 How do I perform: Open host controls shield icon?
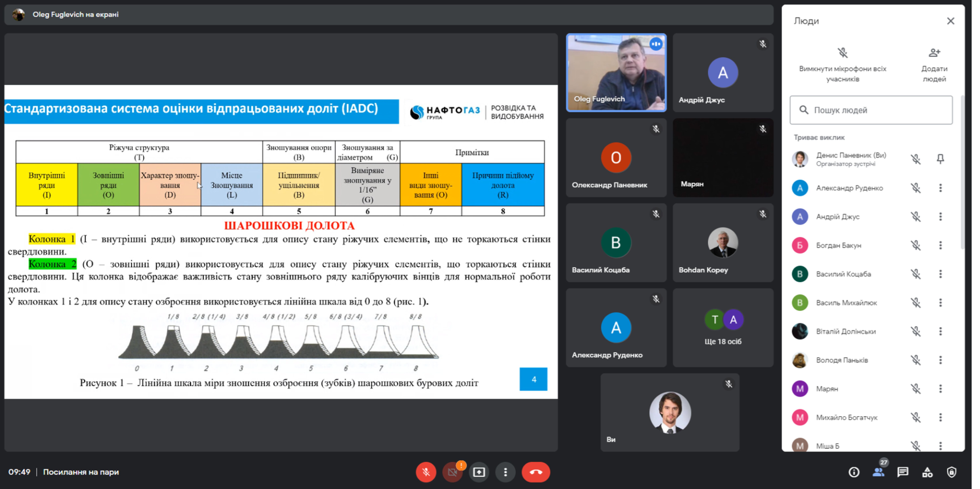951,472
